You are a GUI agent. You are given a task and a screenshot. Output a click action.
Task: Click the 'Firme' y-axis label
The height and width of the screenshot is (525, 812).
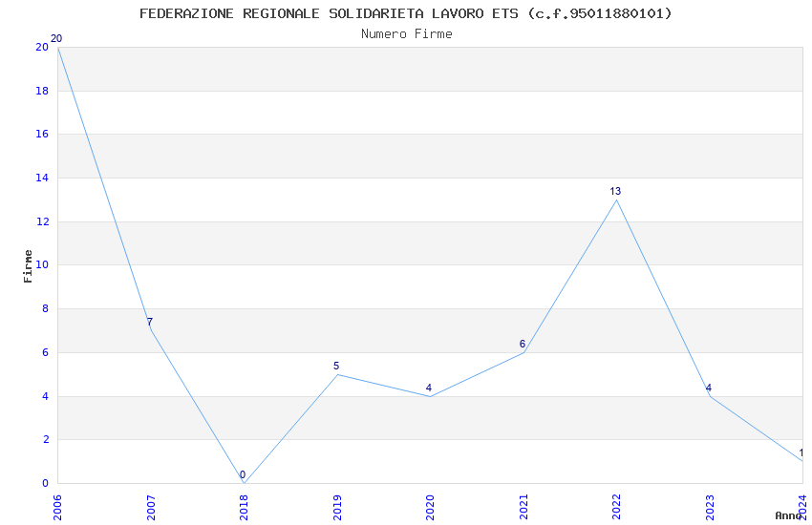click(x=28, y=266)
